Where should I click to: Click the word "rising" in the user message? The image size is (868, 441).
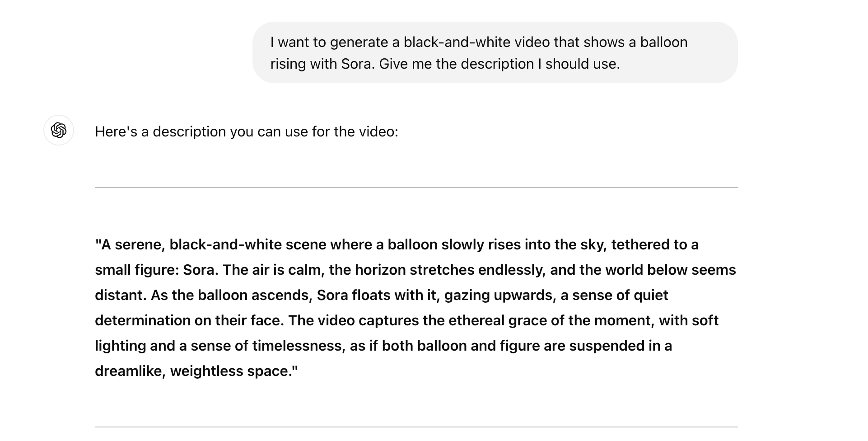[x=288, y=64]
